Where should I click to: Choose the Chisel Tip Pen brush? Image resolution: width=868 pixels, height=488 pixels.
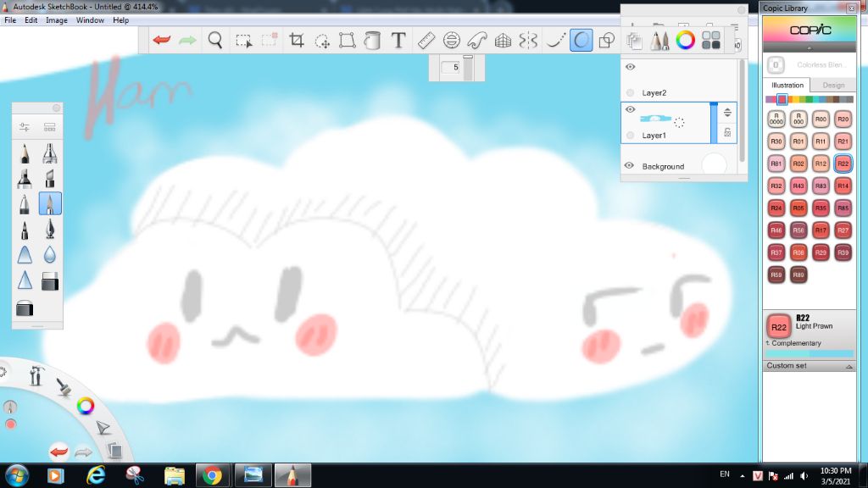(x=50, y=179)
